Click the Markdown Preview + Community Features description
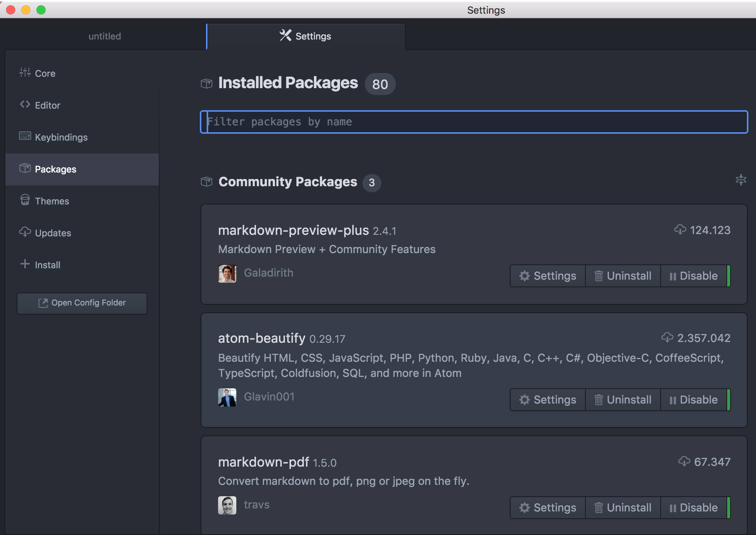The width and height of the screenshot is (756, 535). tap(327, 249)
